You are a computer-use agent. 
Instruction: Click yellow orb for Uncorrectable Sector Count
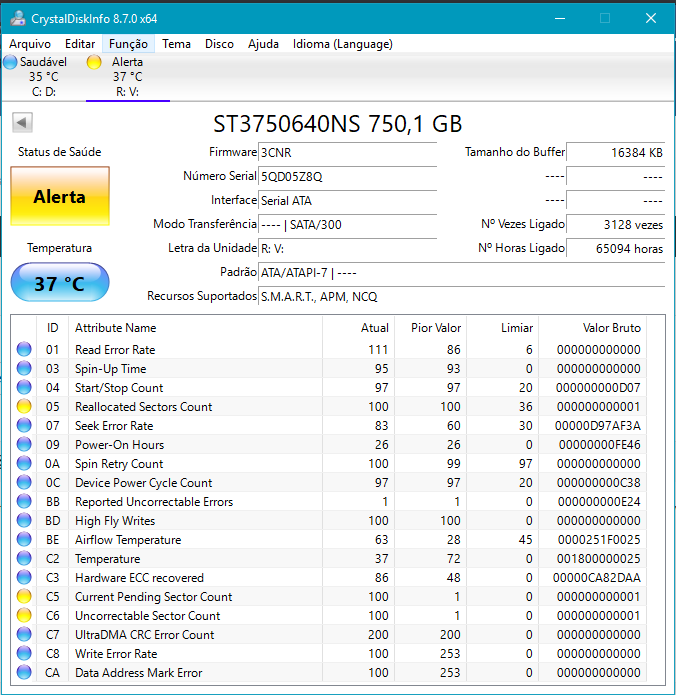pyautogui.click(x=24, y=616)
